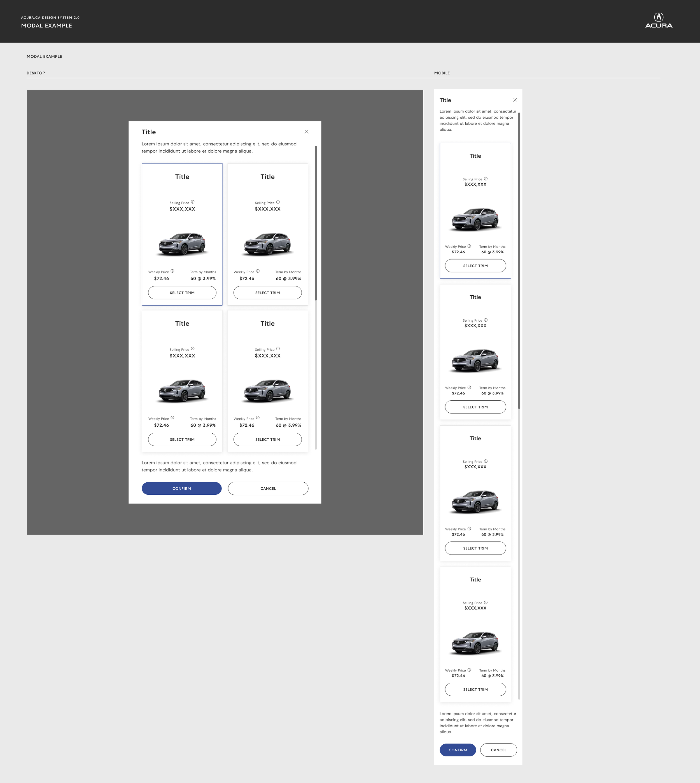Close the mobile modal with the X icon

(x=515, y=100)
